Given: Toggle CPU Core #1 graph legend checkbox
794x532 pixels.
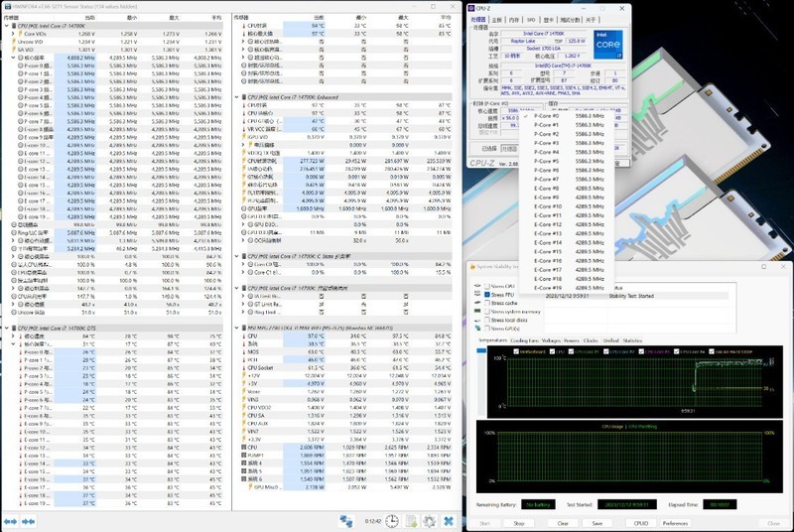Looking at the screenshot, I should tap(571, 351).
